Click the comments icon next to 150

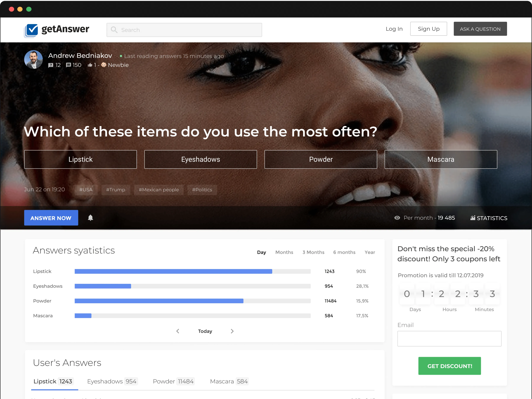pos(68,65)
